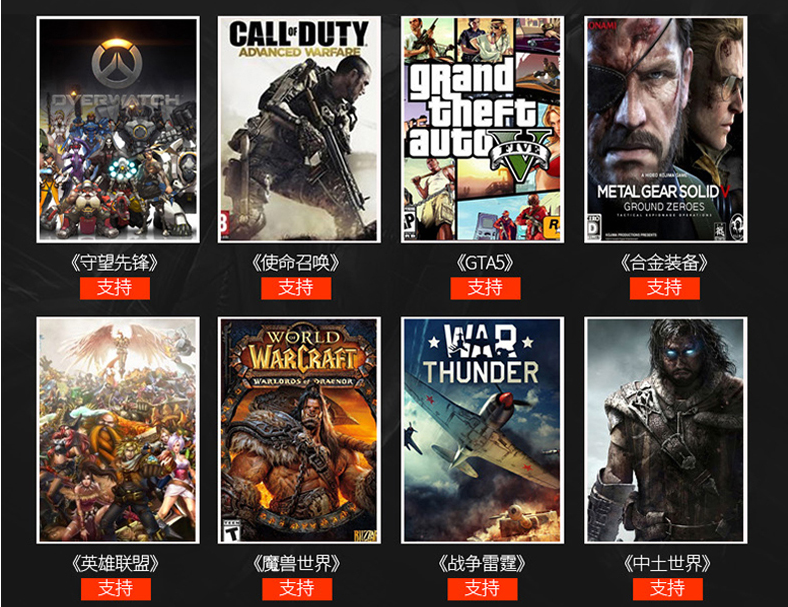The height and width of the screenshot is (607, 788).
Task: Click the 《魔兽世界》 title text
Action: 297,563
